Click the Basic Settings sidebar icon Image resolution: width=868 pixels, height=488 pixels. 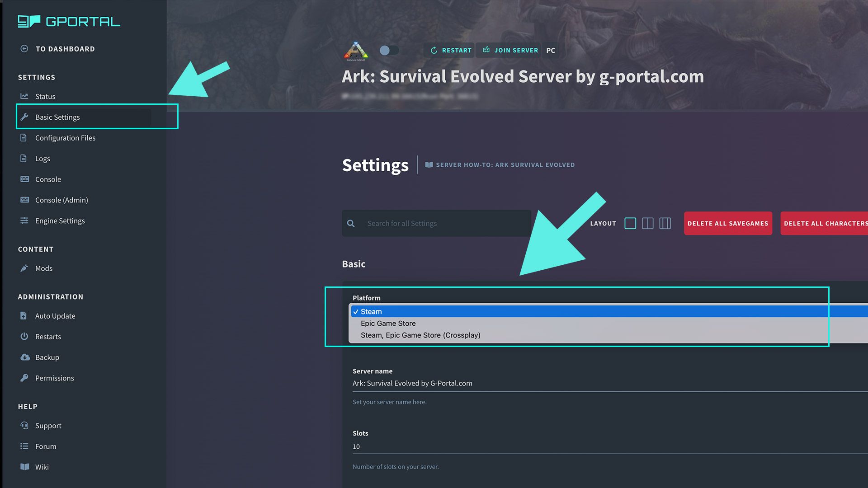coord(24,117)
